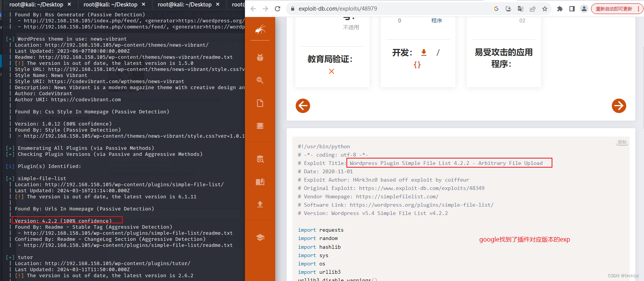Reload the exploit-db page
This screenshot has height=281, width=644.
pyautogui.click(x=278, y=9)
